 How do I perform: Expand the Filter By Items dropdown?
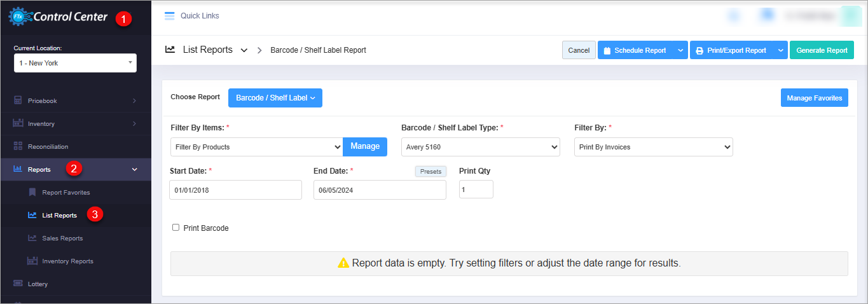coord(256,147)
